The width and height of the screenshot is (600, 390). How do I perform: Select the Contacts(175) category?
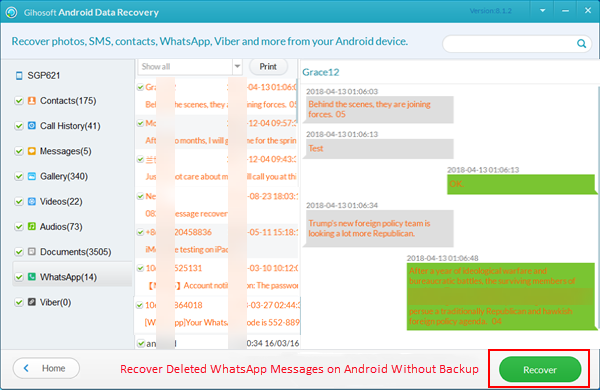click(x=68, y=101)
